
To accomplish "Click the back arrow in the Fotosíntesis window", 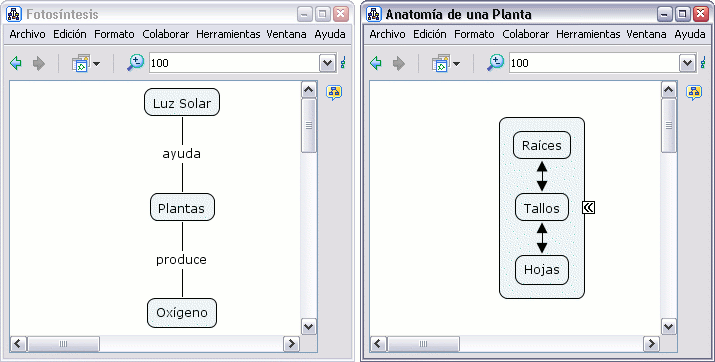I will [x=16, y=63].
